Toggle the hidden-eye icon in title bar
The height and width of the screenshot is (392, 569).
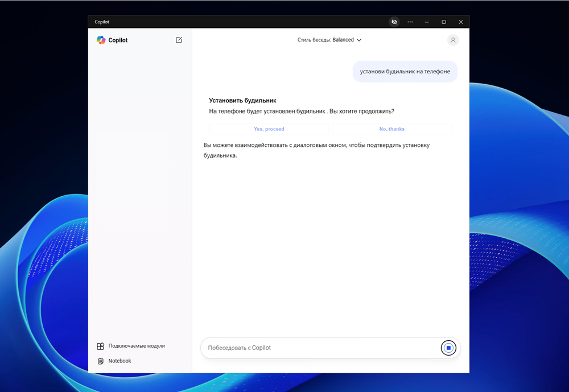click(x=394, y=22)
